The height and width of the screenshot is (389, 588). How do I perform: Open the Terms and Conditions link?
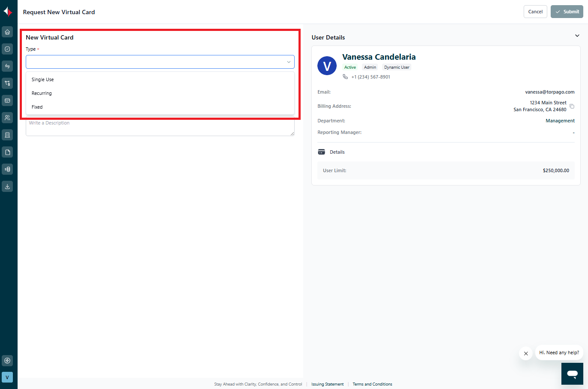tap(372, 384)
